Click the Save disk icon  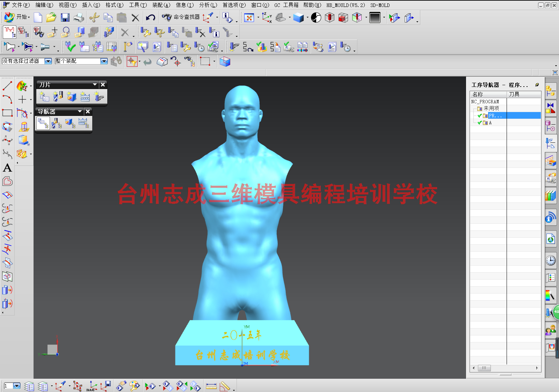65,17
